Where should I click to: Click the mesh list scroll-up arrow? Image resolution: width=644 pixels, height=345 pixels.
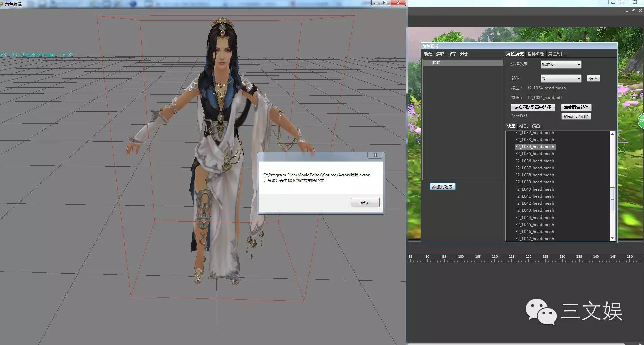pyautogui.click(x=612, y=134)
